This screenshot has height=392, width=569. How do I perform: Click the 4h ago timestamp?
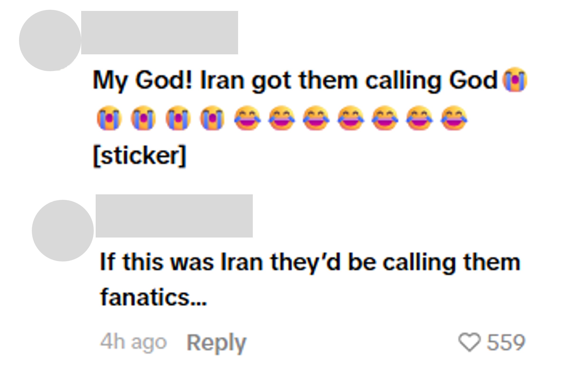[x=134, y=342]
